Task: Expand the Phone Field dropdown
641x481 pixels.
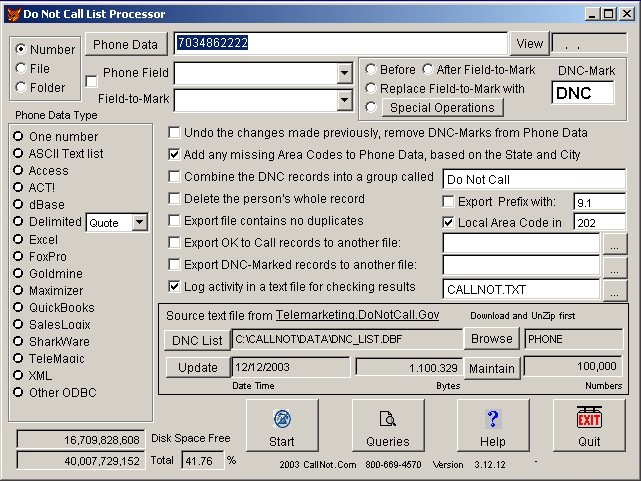Action: click(344, 74)
